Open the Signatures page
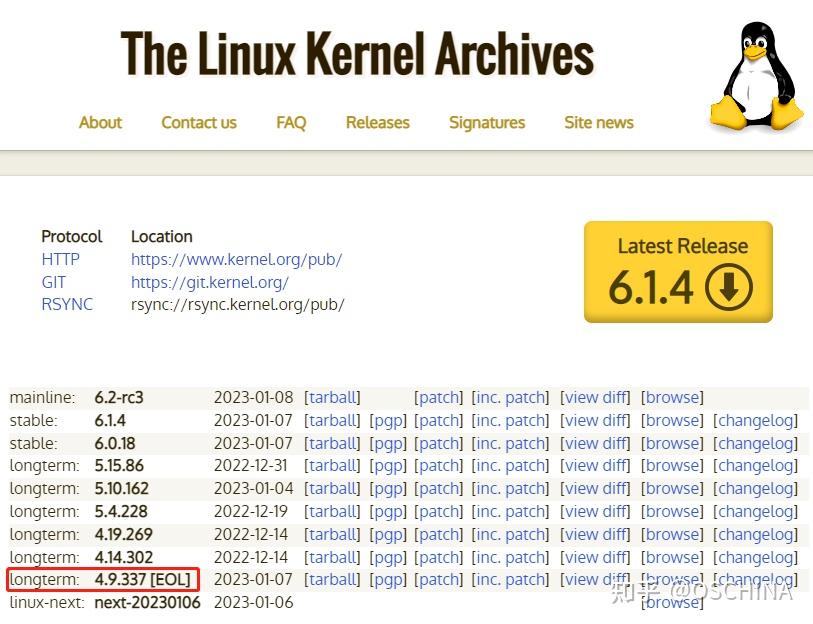Viewport: 813px width, 624px height. (x=487, y=122)
